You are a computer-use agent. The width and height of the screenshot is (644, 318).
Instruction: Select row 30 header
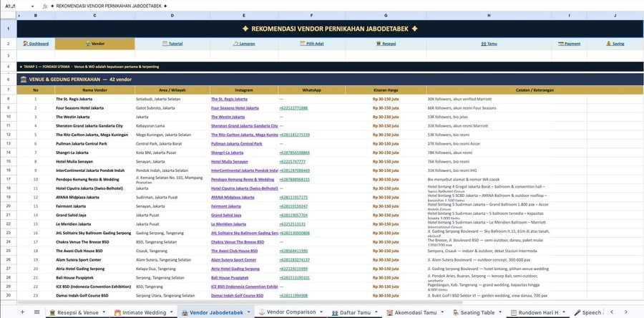tap(8, 295)
